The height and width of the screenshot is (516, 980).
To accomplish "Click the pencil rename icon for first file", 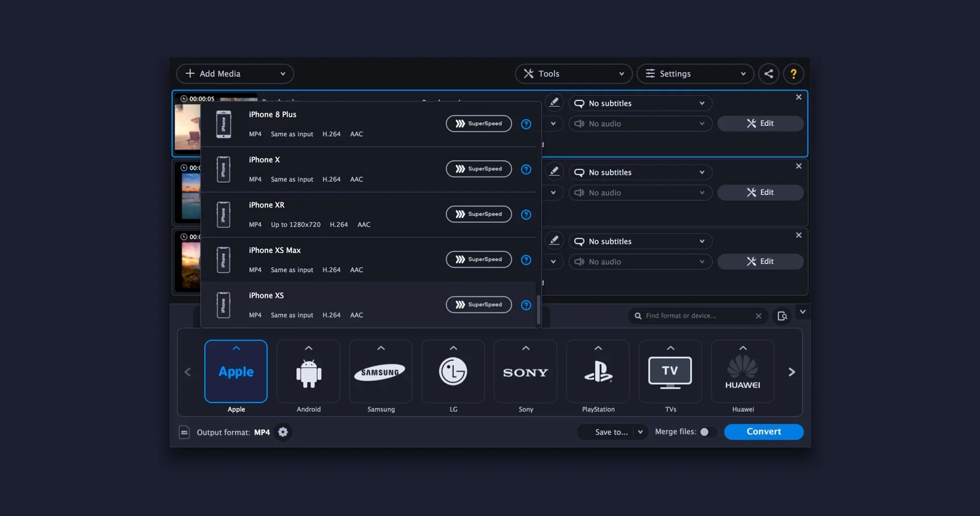I will pos(554,103).
